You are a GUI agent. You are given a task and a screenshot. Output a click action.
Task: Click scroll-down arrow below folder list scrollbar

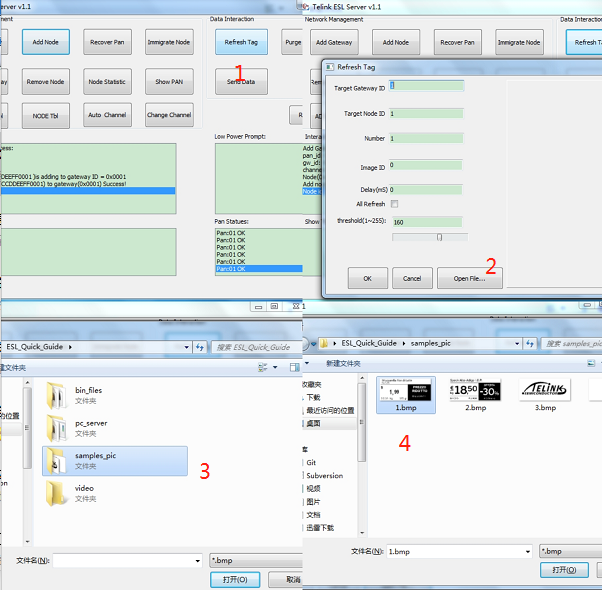27,541
